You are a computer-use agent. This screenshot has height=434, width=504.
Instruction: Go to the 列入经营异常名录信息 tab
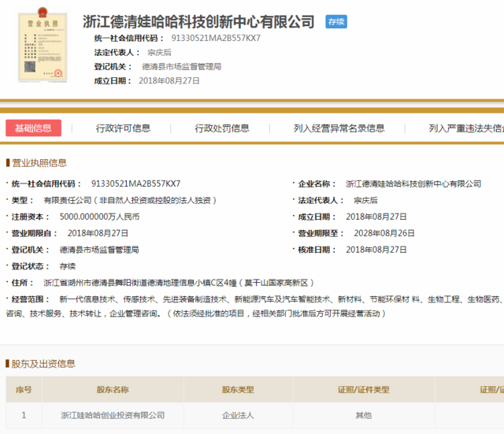pos(339,128)
